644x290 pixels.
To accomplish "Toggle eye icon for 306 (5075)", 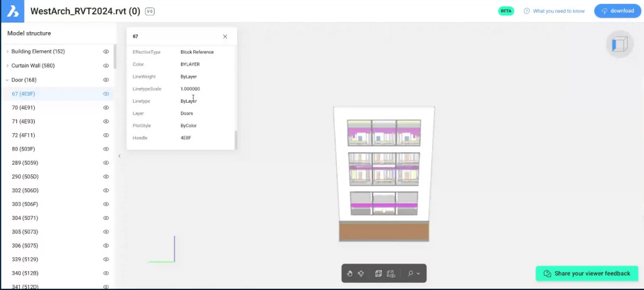I will click(x=106, y=245).
